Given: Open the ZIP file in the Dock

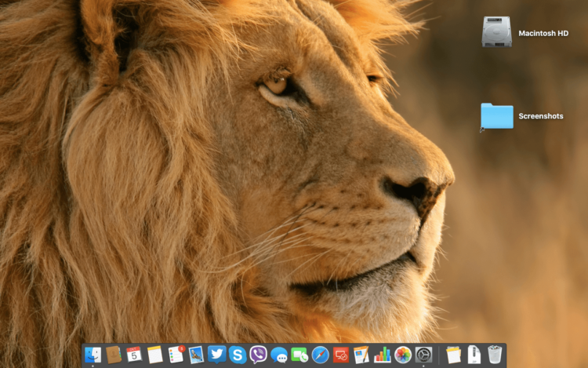Looking at the screenshot, I should [474, 355].
